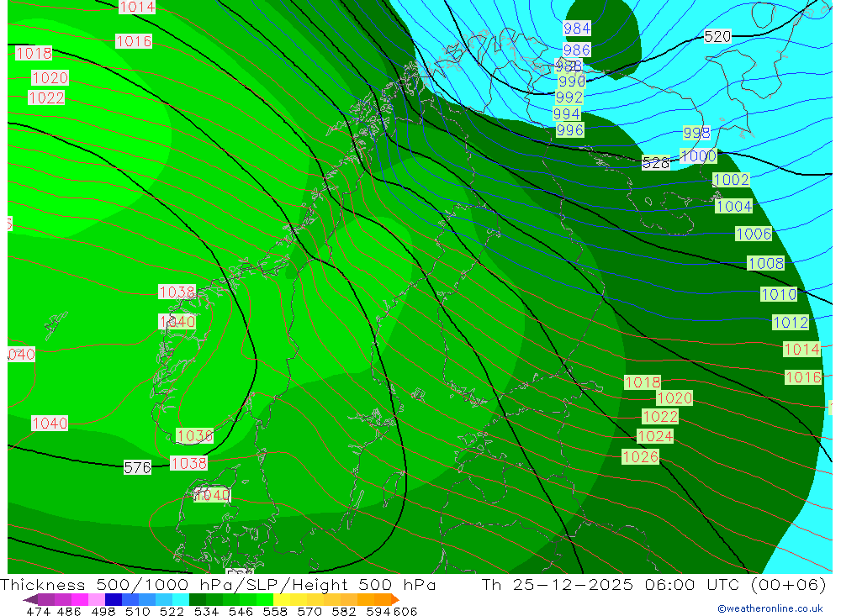Click the 1002 pressure label
Viewport: 841px width, 616px height.
point(731,180)
